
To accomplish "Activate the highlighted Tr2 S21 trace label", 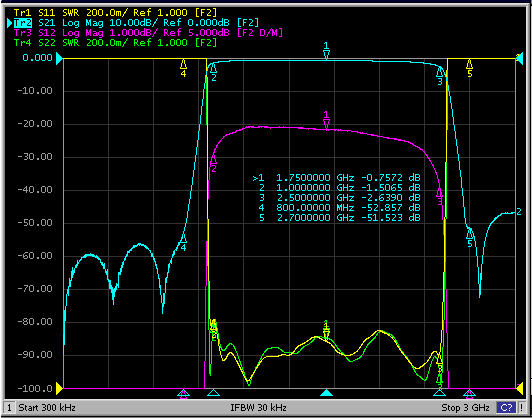I will [136, 23].
